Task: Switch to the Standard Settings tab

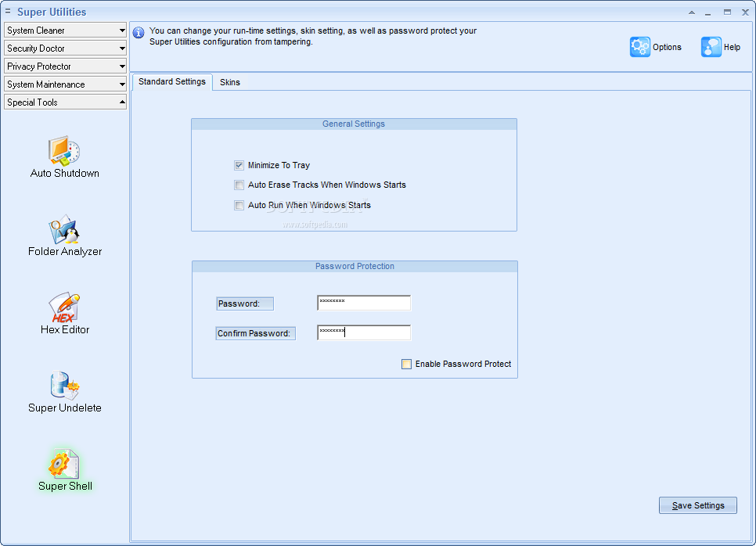Action: coord(172,82)
